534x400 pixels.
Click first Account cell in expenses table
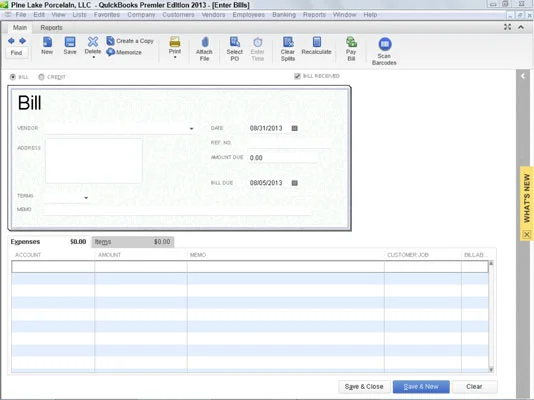pyautogui.click(x=53, y=267)
